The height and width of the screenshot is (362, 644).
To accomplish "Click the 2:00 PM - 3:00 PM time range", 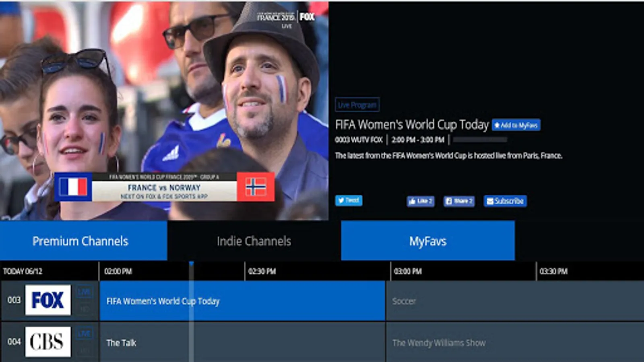I will tap(418, 140).
